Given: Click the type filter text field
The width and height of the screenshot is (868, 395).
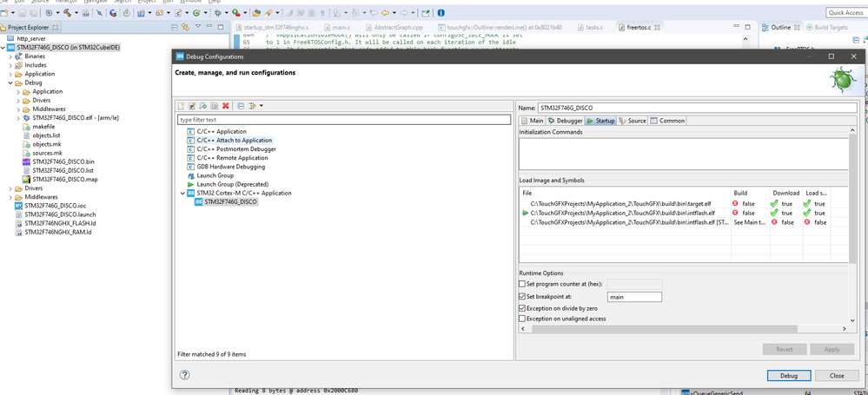Looking at the screenshot, I should click(344, 120).
